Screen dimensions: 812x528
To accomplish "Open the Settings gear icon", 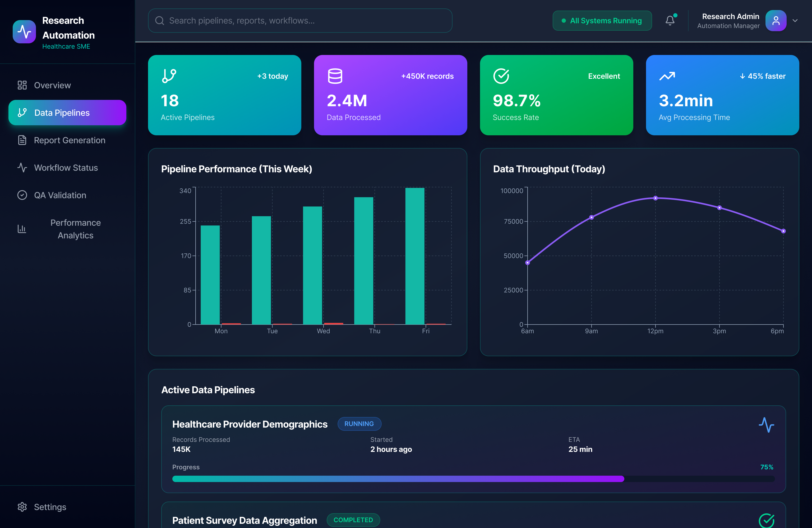I will tap(22, 507).
